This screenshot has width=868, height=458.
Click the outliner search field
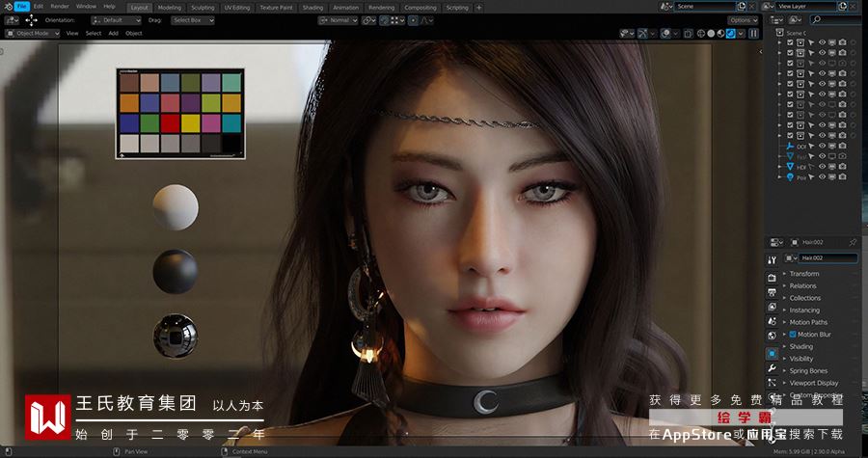(835, 20)
